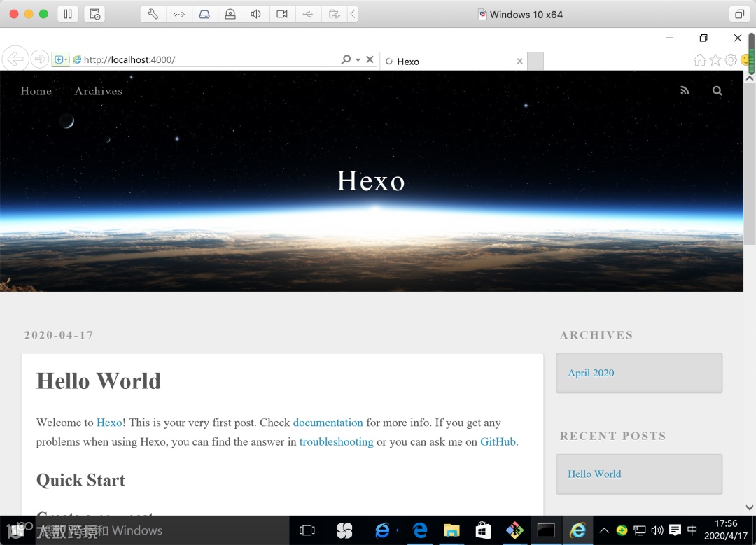Viewport: 756px width, 545px height.
Task: Open the Windows Start button
Action: (16, 530)
